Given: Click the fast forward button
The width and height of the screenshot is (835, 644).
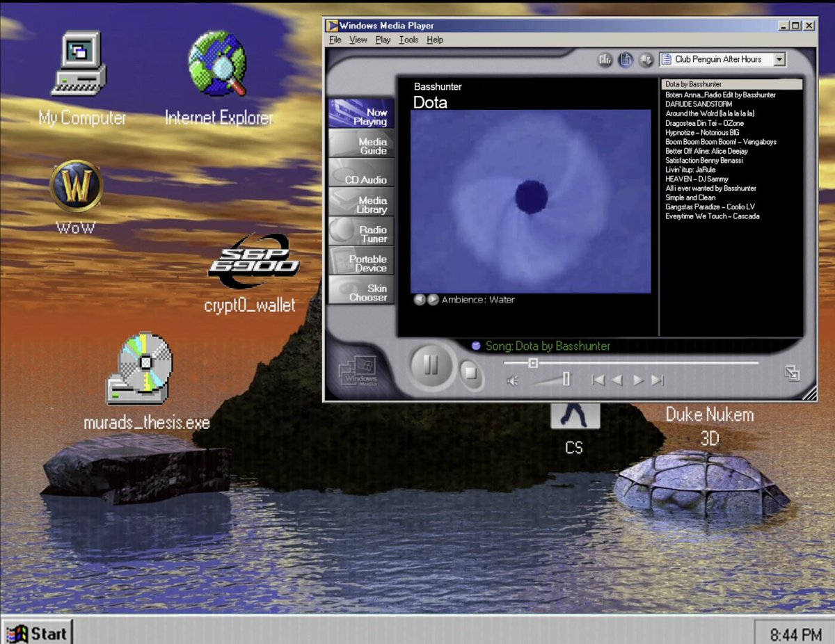Looking at the screenshot, I should click(x=638, y=380).
